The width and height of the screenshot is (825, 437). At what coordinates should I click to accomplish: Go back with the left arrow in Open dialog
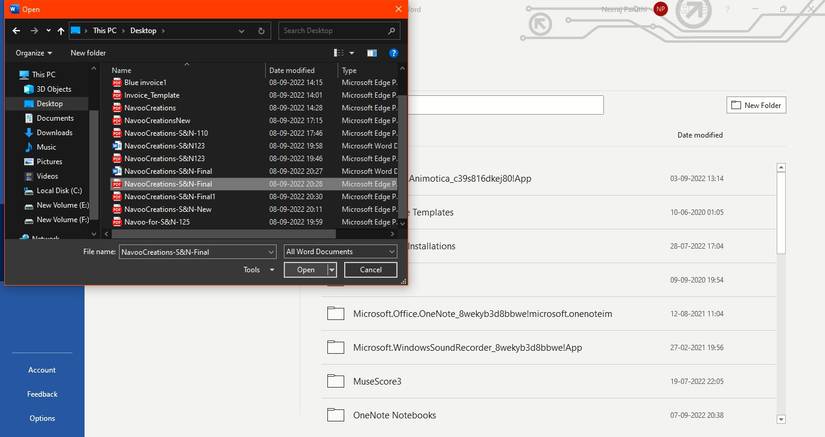tap(16, 31)
